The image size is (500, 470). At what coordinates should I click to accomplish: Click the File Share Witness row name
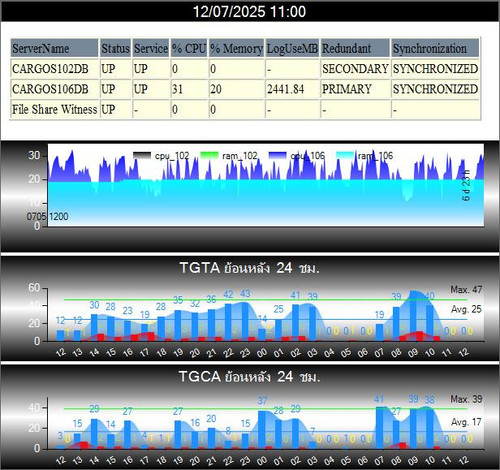[55, 109]
